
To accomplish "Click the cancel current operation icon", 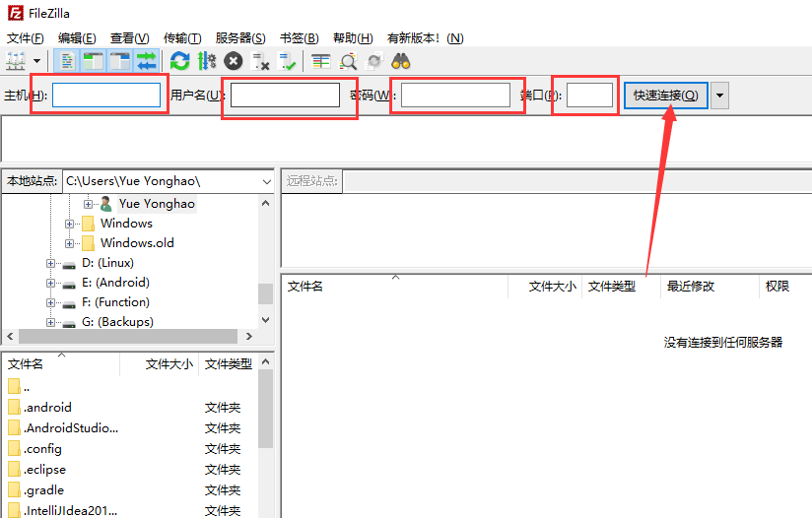I will pos(233,62).
